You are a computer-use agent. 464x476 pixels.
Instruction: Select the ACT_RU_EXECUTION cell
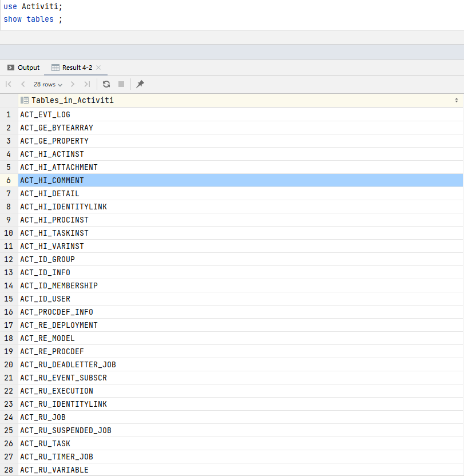[x=240, y=391]
